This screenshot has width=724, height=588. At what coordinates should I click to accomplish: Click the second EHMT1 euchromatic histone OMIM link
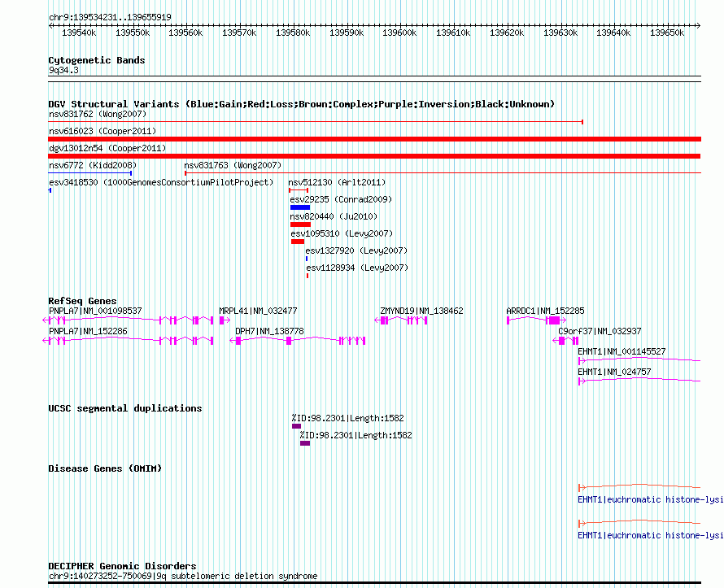(x=651, y=535)
